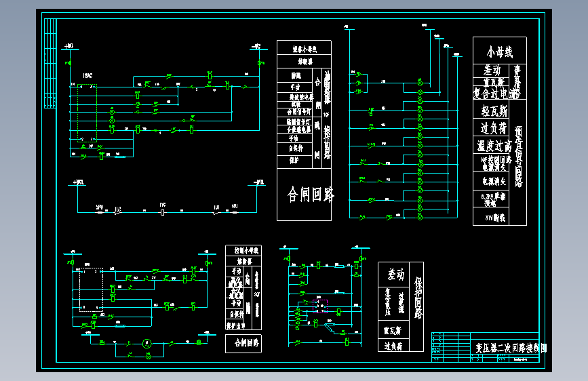Select the large 合闸回路 text in upper table

coord(311,195)
